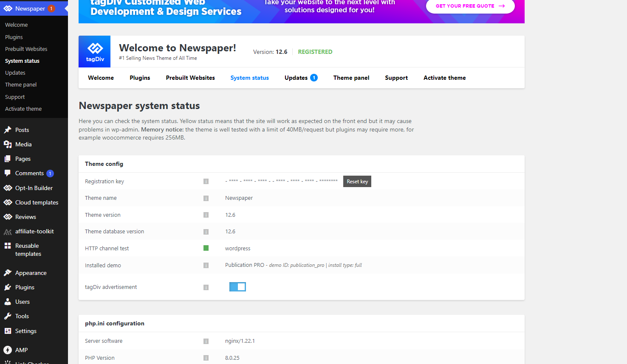This screenshot has width=627, height=364.
Task: Click the masked registration key value
Action: (x=282, y=181)
